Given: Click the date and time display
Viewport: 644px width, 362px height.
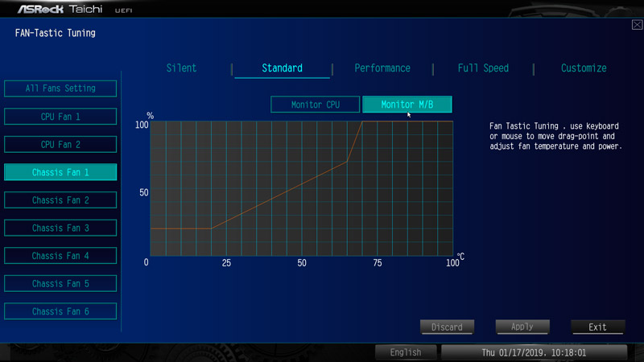Looking at the screenshot, I should tap(534, 352).
